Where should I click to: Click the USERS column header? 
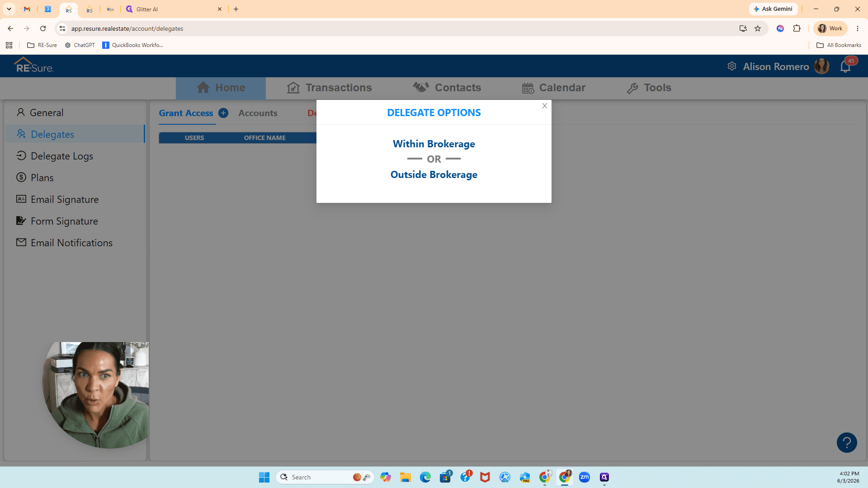tap(194, 138)
